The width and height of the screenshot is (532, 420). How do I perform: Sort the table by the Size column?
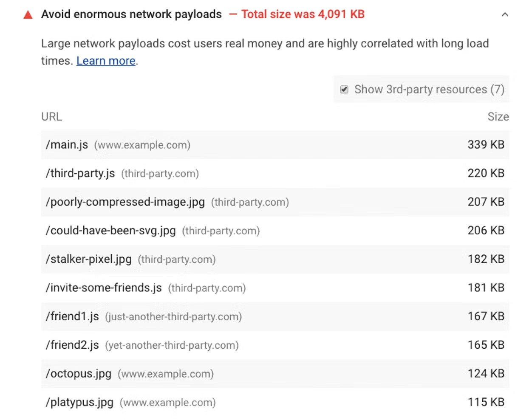coord(498,116)
